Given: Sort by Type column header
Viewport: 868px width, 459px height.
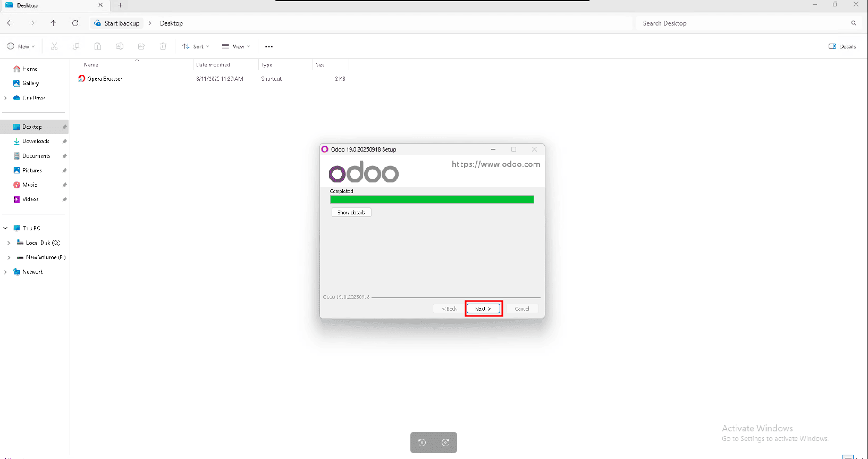Looking at the screenshot, I should (x=267, y=65).
